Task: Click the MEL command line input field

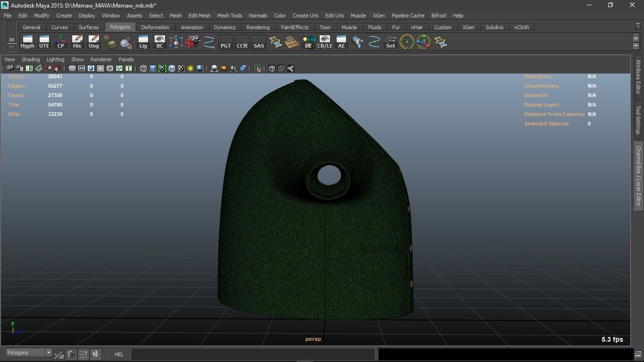Action: coord(253,354)
